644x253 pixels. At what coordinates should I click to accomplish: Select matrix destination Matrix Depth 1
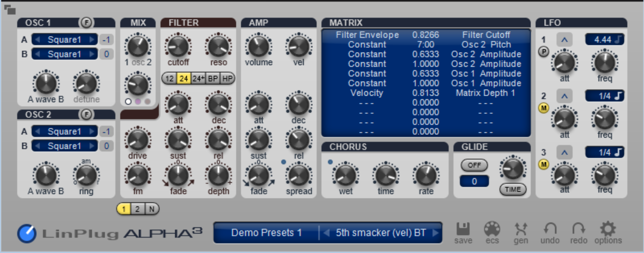tap(486, 93)
